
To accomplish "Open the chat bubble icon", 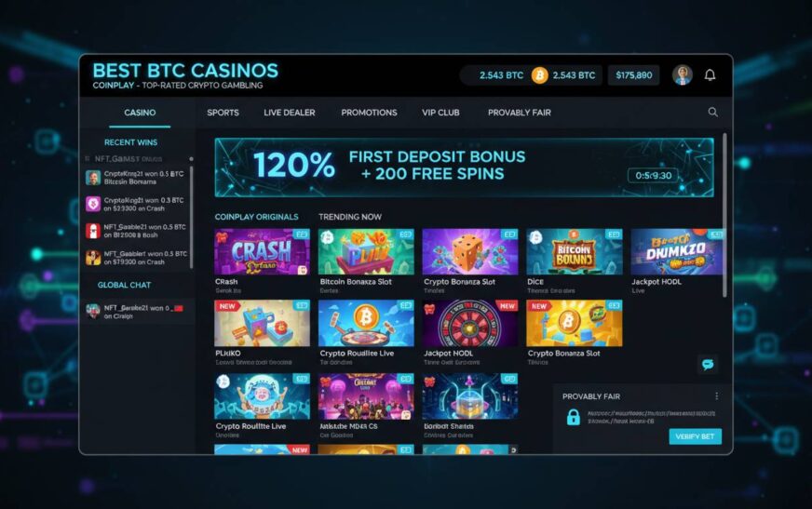I will (708, 364).
